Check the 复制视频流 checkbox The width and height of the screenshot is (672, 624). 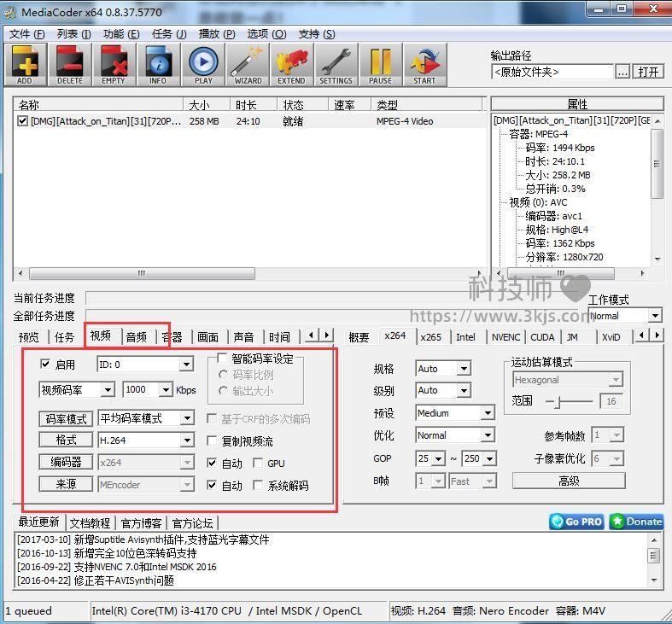(x=212, y=440)
